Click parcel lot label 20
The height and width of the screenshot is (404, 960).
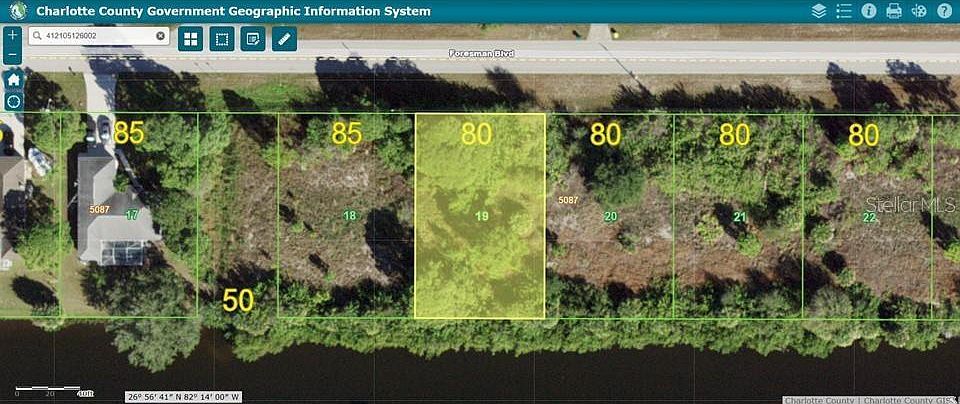point(610,215)
